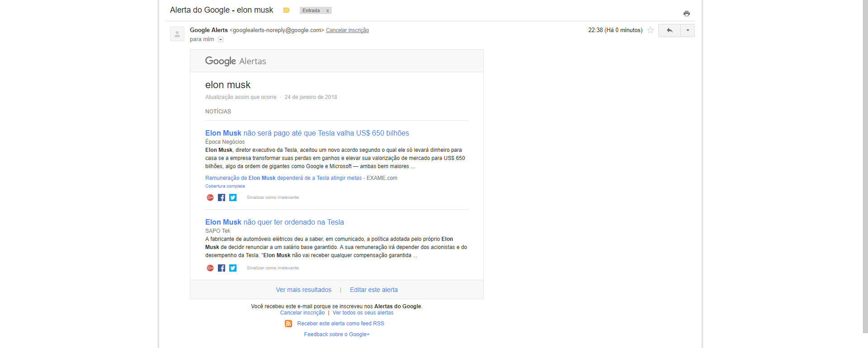Click Cobertura completa link
This screenshot has height=348, width=868.
coord(225,186)
